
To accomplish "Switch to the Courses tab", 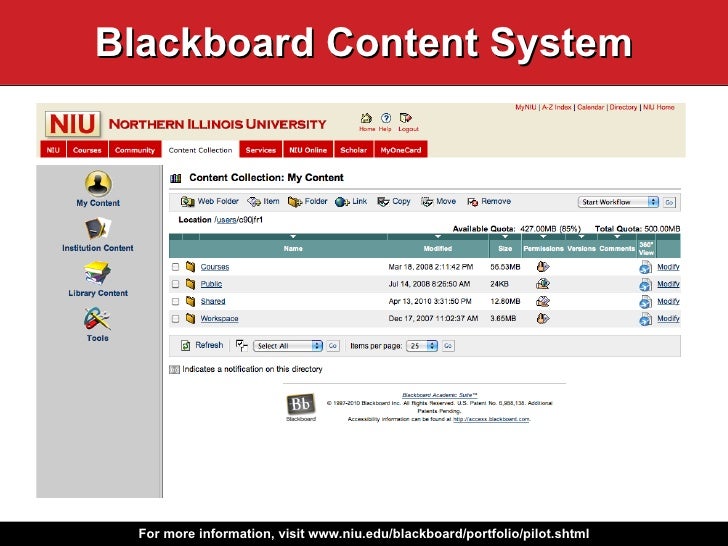I will 87,150.
